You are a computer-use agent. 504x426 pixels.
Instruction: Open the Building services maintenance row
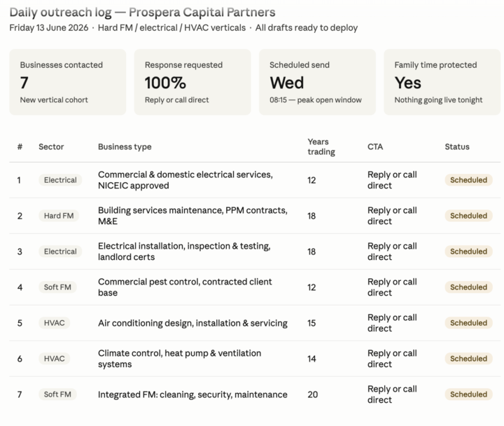(x=255, y=216)
